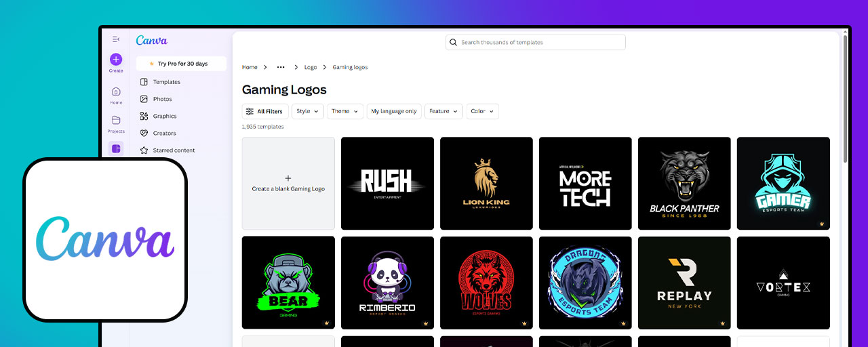The height and width of the screenshot is (347, 868).
Task: Click the Graphics shapes icon
Action: pos(144,116)
